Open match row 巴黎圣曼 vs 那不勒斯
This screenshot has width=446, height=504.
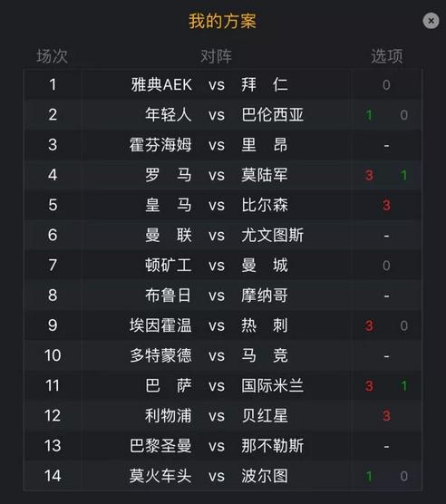point(223,446)
